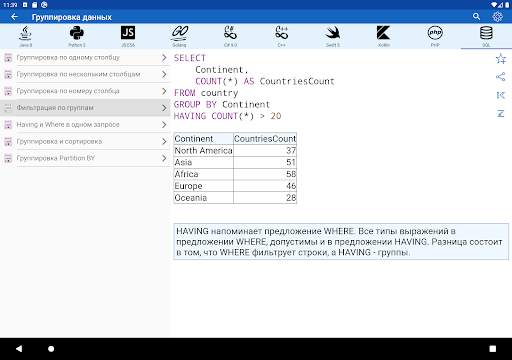Click the 'CountriesCount' column header
Image resolution: width=512 pixels, height=360 pixels.
pyautogui.click(x=265, y=139)
